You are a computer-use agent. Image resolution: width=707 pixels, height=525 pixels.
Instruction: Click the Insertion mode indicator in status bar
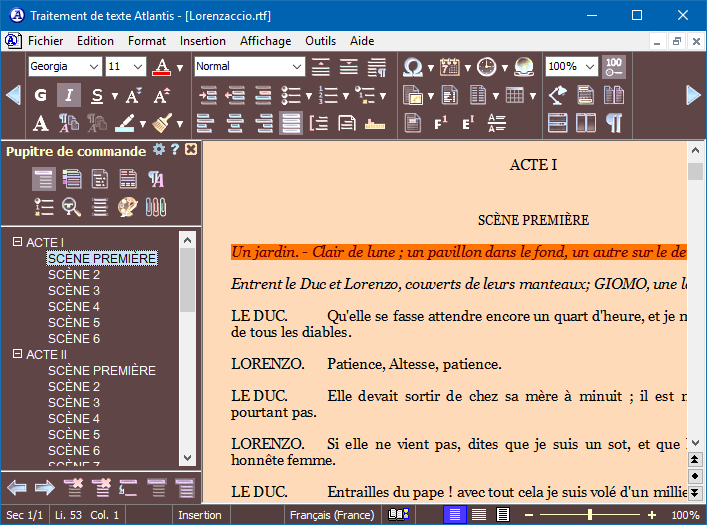coord(200,515)
